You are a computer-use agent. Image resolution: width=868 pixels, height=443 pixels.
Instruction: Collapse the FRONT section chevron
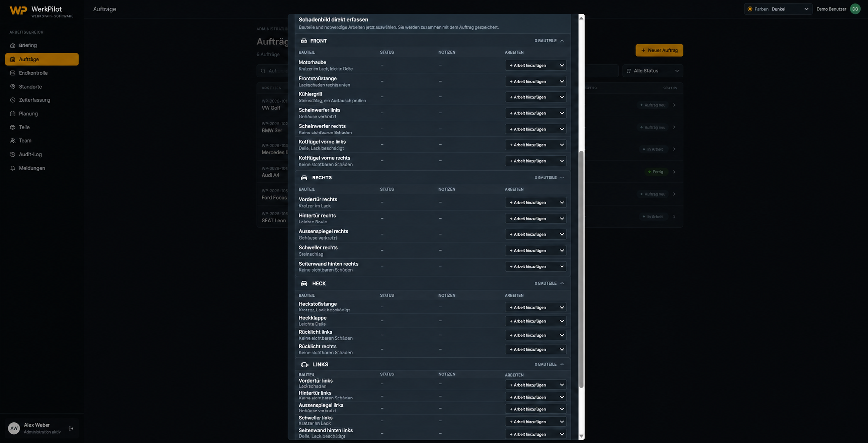tap(562, 41)
